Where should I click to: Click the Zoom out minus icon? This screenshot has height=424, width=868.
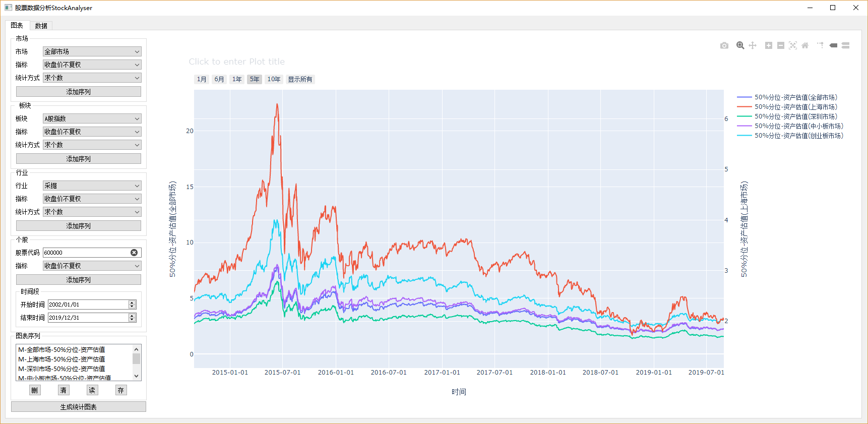pos(781,45)
